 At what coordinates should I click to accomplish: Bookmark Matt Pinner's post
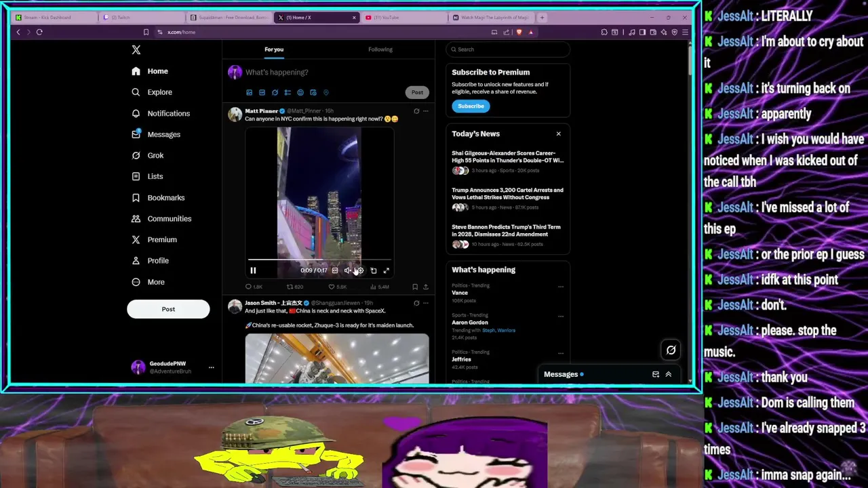click(415, 287)
